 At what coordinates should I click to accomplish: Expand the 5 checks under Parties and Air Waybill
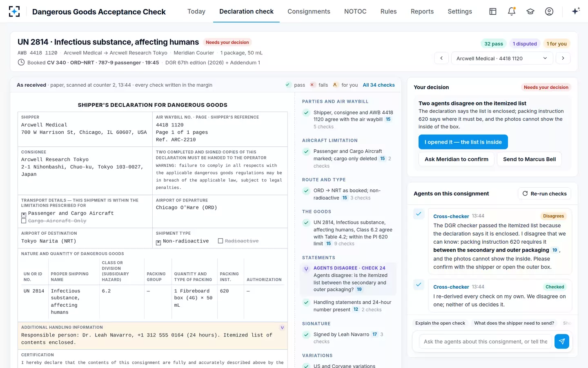(x=323, y=127)
